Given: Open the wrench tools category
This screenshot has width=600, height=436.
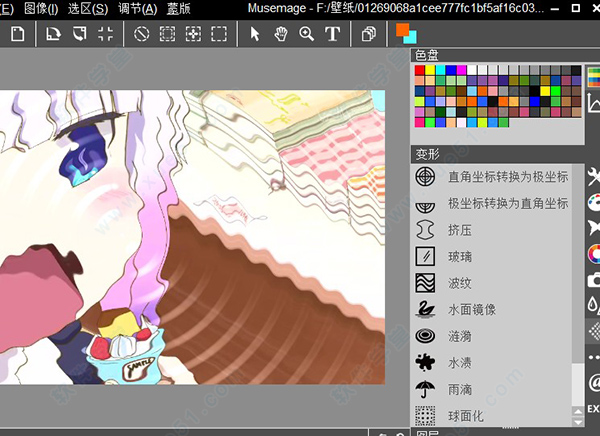Looking at the screenshot, I should (x=593, y=176).
